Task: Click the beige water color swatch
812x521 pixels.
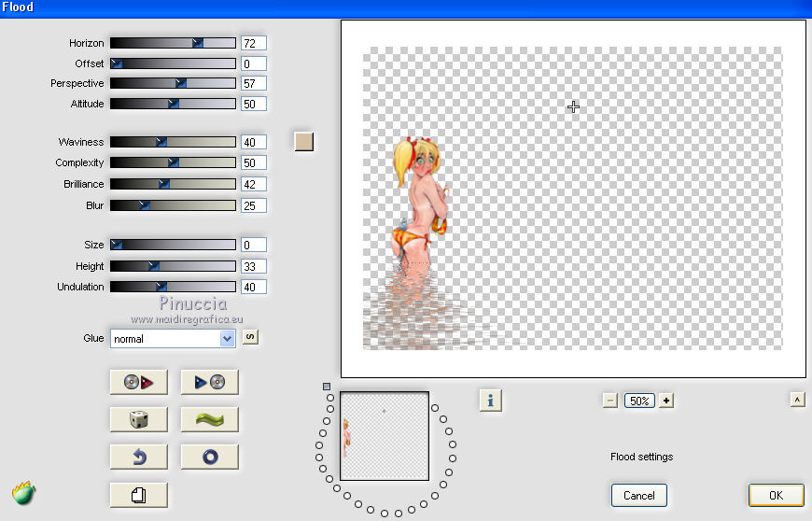Action: (304, 141)
